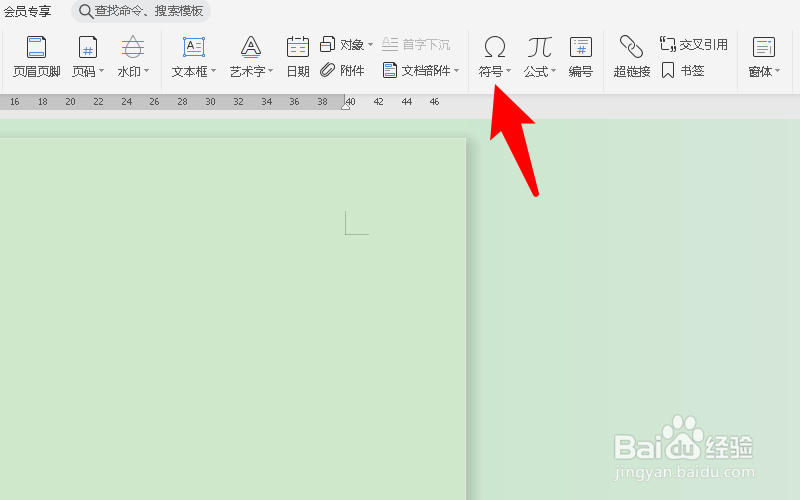Click the 窗体 form icon
This screenshot has height=500, width=800.
(764, 47)
